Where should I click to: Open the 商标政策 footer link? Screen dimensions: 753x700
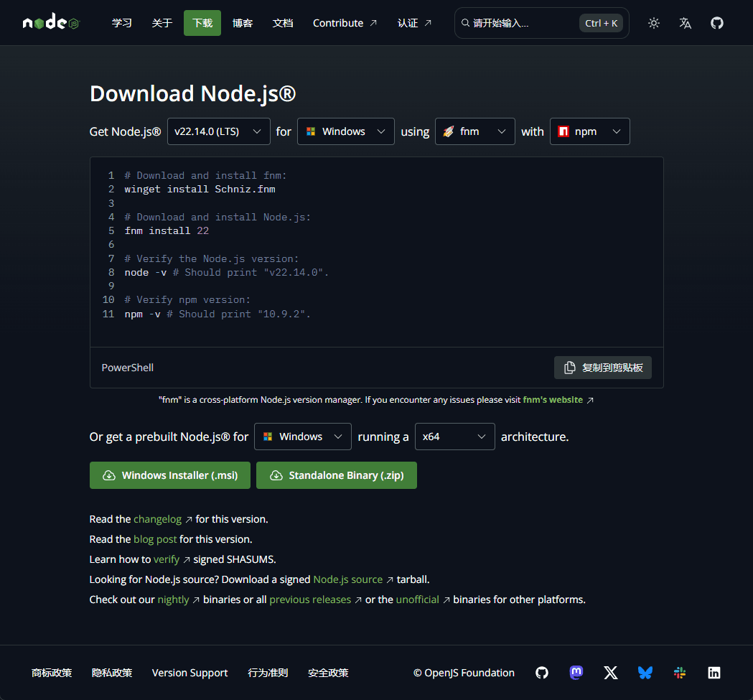52,673
